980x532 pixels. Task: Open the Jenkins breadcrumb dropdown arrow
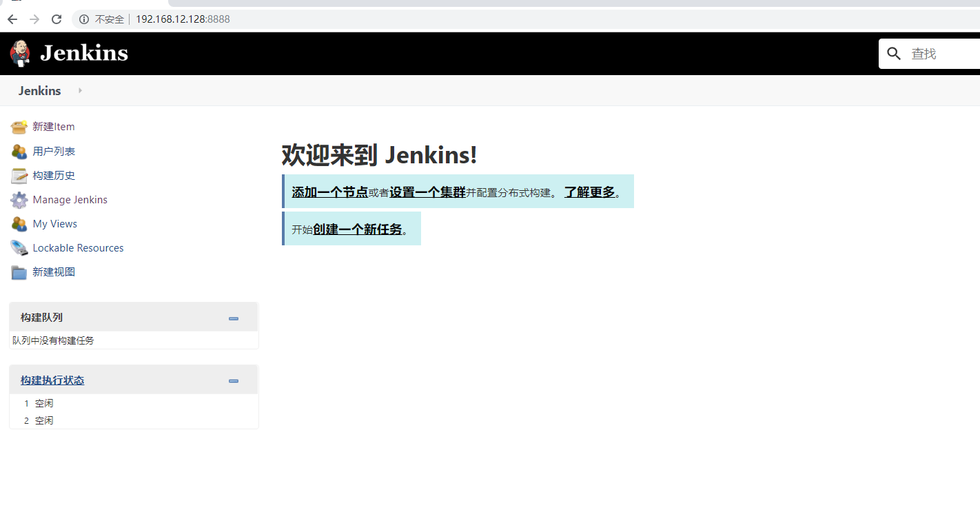click(80, 90)
